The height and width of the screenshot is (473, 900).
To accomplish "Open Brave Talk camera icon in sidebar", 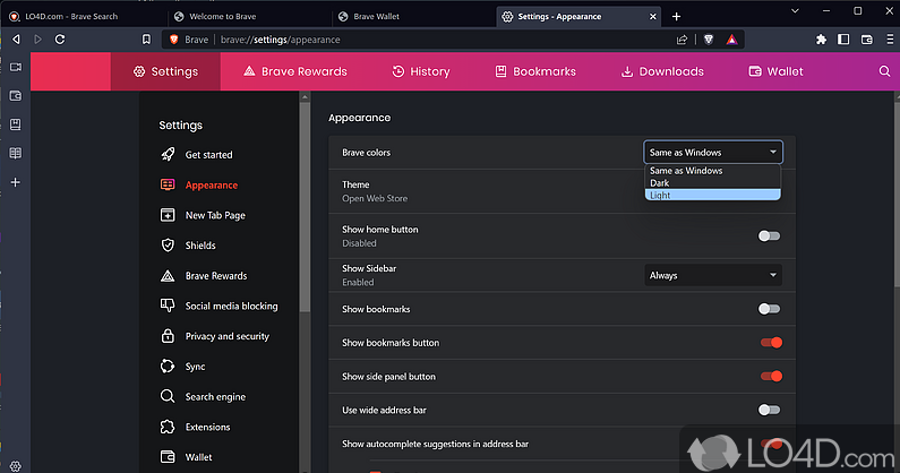I will 15,67.
